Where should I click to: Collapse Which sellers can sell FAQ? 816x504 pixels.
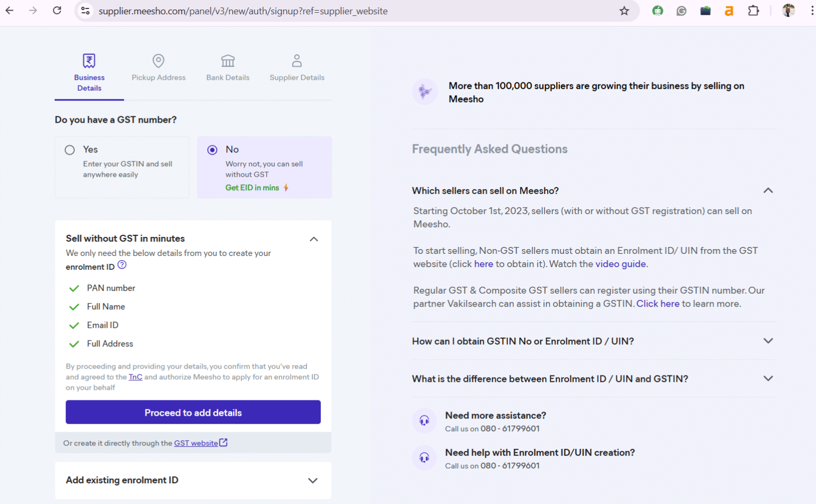click(768, 191)
